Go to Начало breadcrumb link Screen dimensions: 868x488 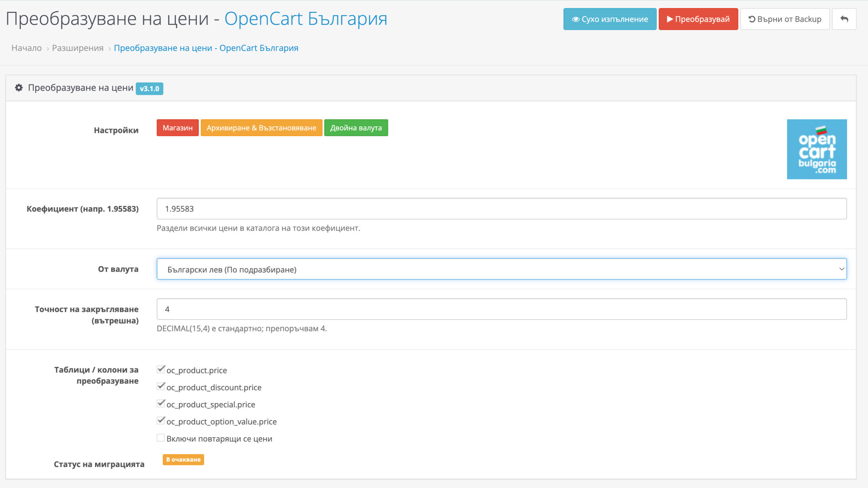[x=26, y=48]
